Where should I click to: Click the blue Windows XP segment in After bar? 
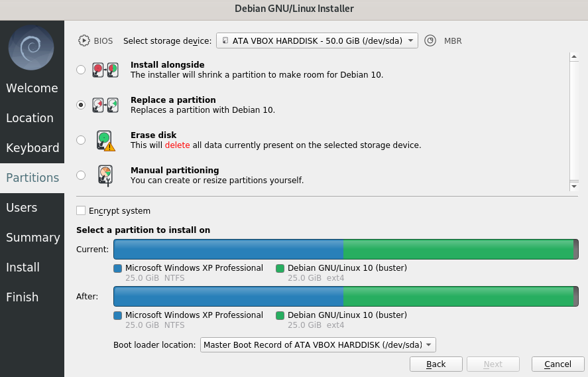pyautogui.click(x=229, y=296)
